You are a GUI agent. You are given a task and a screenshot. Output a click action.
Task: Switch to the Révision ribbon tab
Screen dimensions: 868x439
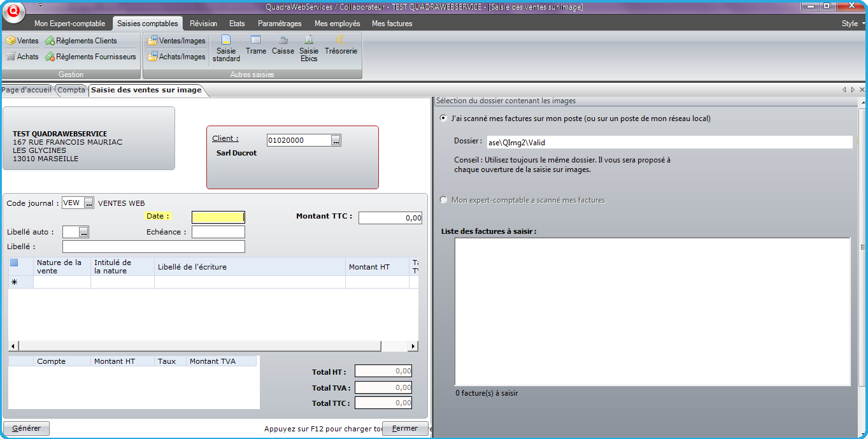point(203,24)
